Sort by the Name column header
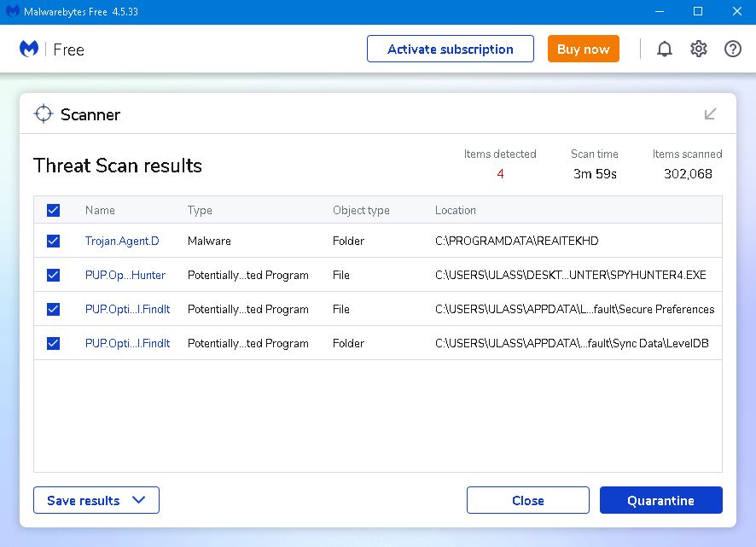 [x=101, y=210]
